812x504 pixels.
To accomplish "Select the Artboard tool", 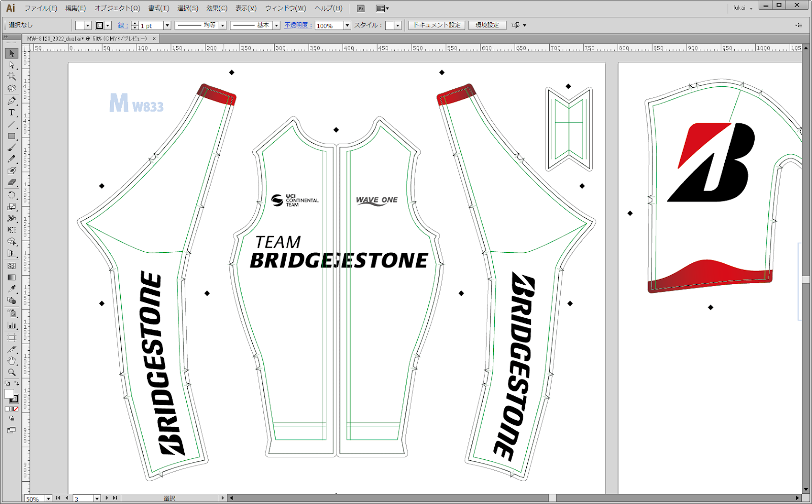I will 12,338.
